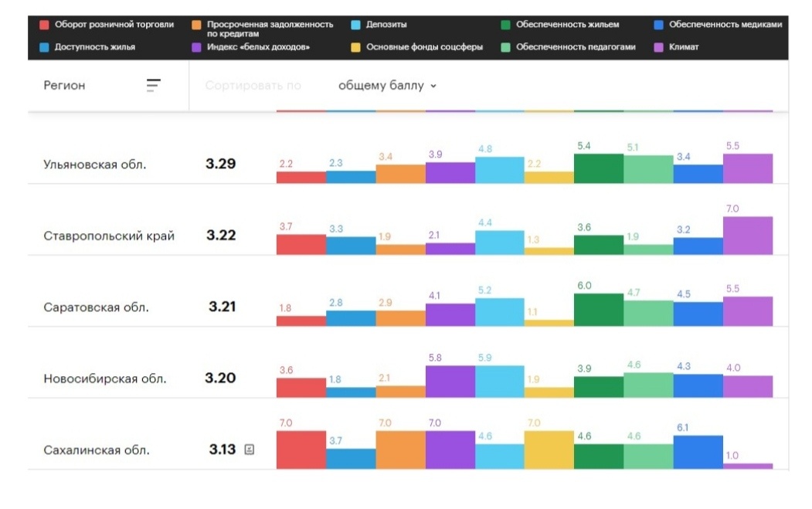Image resolution: width=812 pixels, height=509 pixels.
Task: Click the total score 3.20
Action: point(220,378)
